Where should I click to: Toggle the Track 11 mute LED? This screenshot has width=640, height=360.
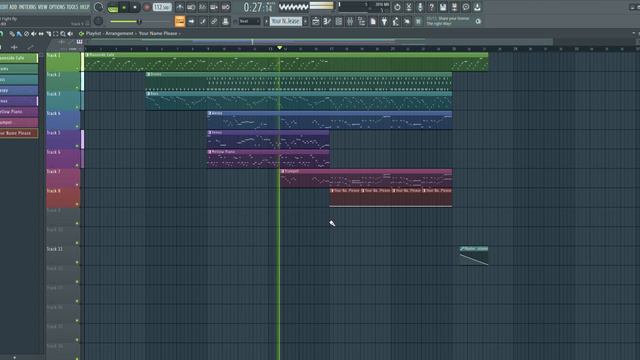(x=77, y=262)
